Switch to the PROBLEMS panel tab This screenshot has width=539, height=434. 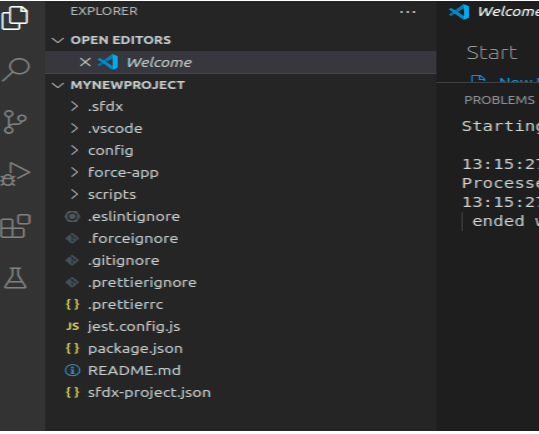click(x=499, y=100)
